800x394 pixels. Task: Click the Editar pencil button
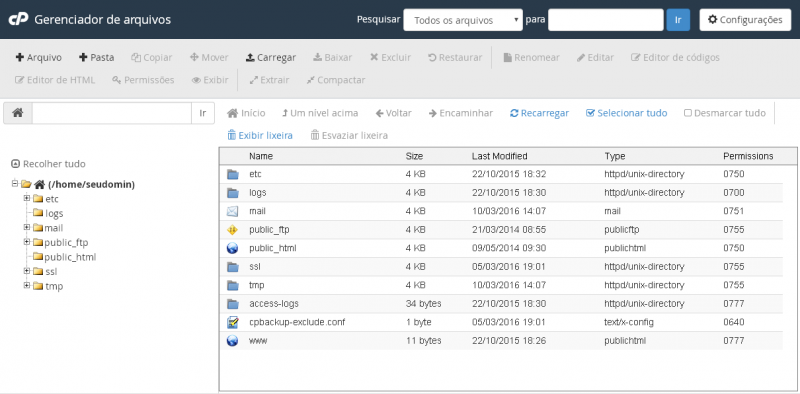(x=595, y=58)
